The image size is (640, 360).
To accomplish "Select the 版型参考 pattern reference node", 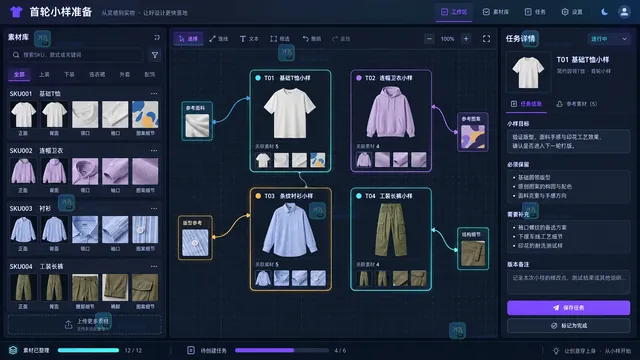I will tap(195, 238).
